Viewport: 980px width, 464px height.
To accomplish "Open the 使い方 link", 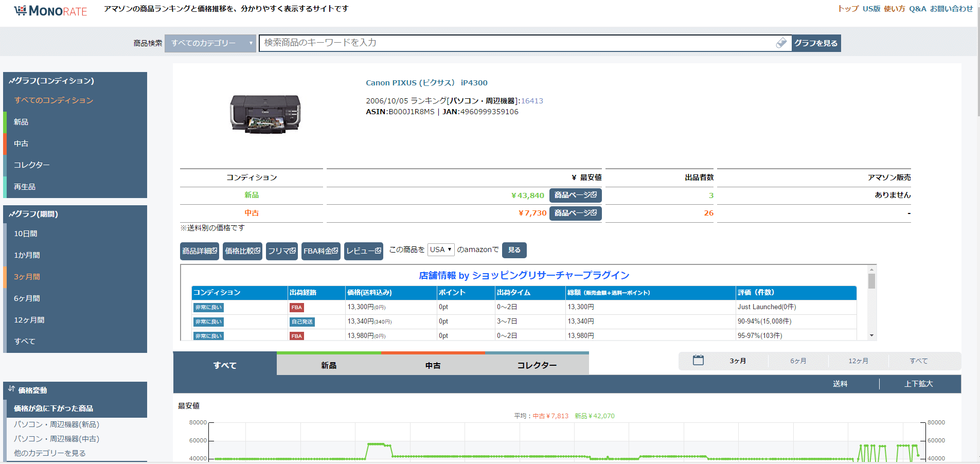I will [x=895, y=9].
